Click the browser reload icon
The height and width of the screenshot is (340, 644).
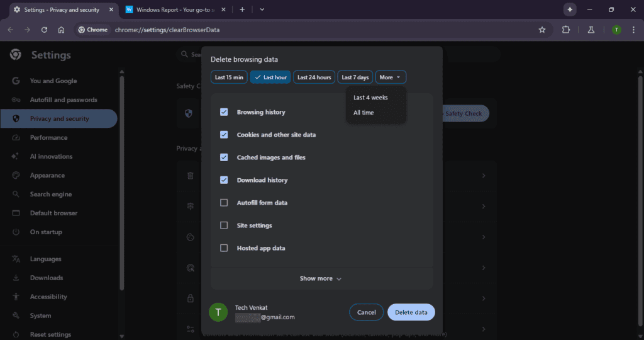point(44,30)
